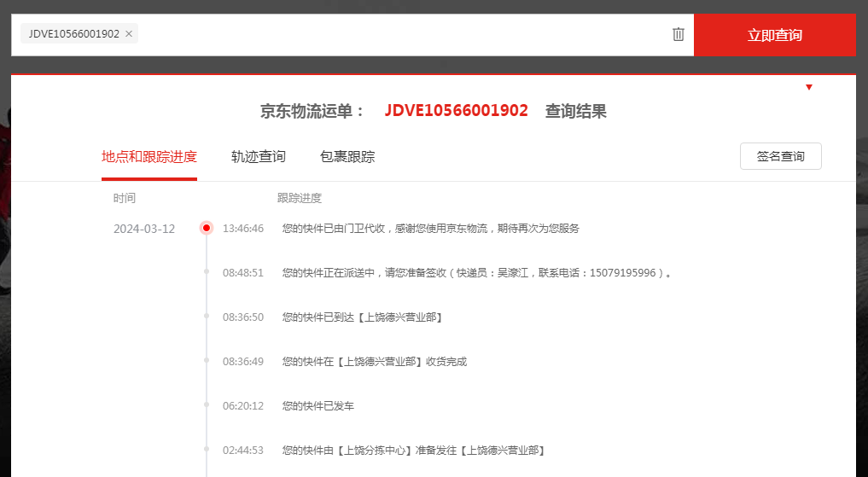Click the timeline dot at 06:20:12
The height and width of the screenshot is (477, 868).
tap(207, 404)
